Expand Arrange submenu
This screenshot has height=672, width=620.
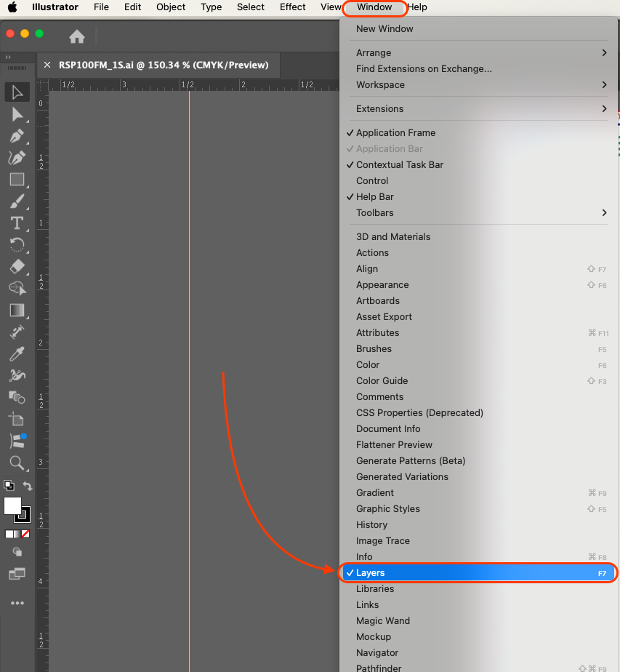pos(479,52)
